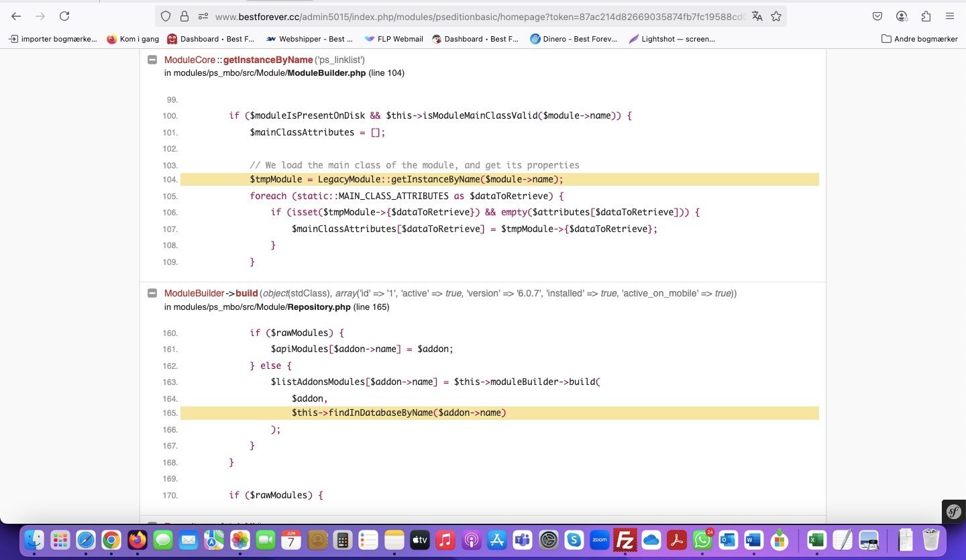Open the 'Dinero - Best Forev...' bookmark
This screenshot has height=560, width=966.
pyautogui.click(x=574, y=39)
